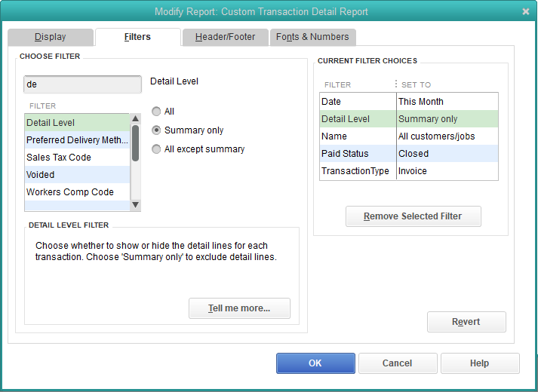The height and width of the screenshot is (392, 538).
Task: Click the Revert button
Action: 466,322
